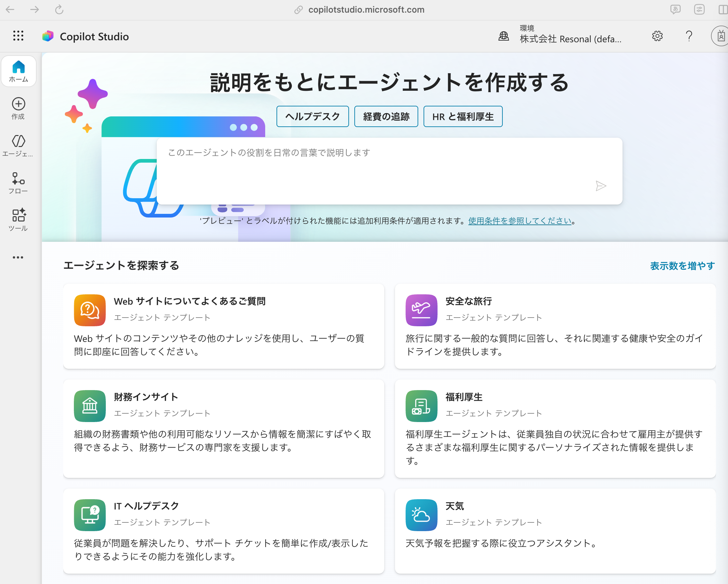The height and width of the screenshot is (584, 728).
Task: Click the browser reload icon
Action: coord(60,9)
